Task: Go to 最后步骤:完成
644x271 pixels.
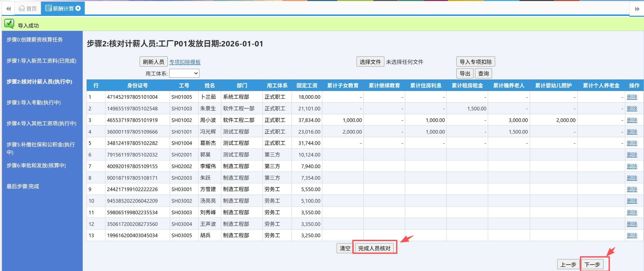Action: [23, 186]
